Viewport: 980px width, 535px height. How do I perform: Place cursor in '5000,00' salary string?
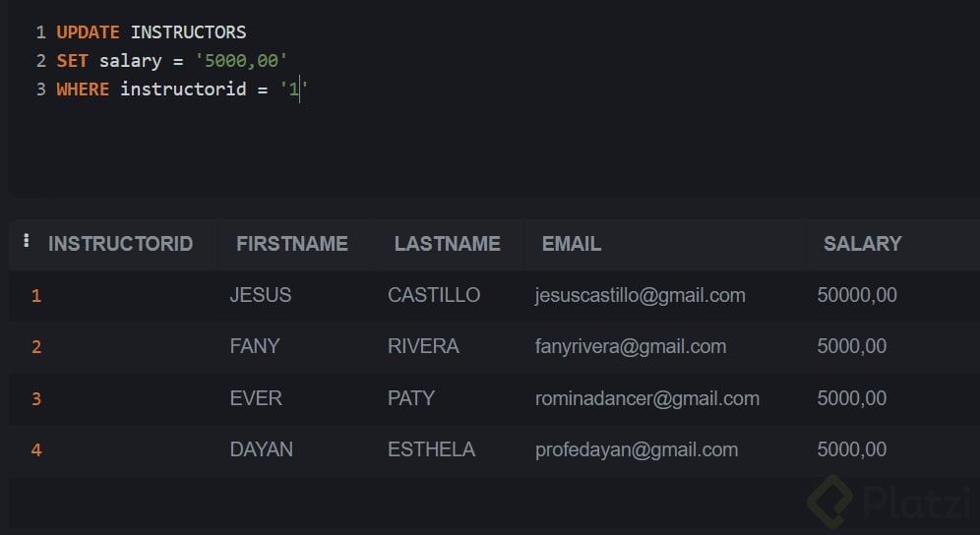241,61
